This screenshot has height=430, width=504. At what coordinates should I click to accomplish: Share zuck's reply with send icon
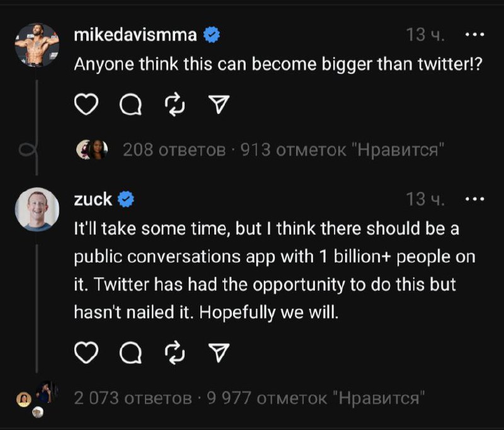tap(219, 354)
